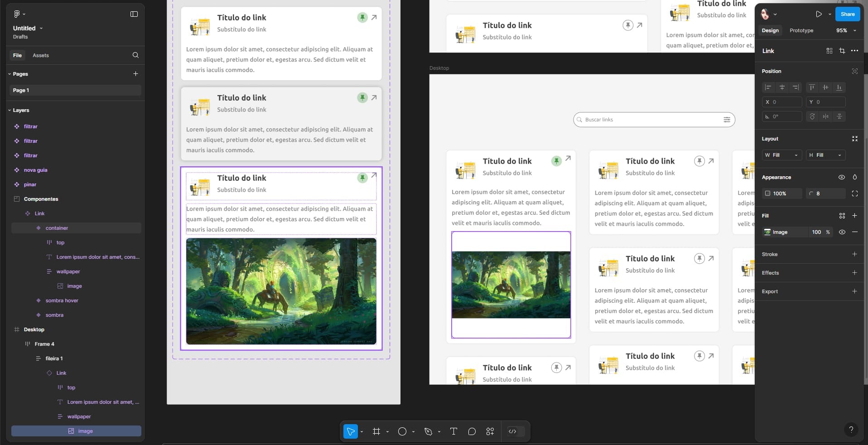Viewport: 868px width, 445px height.
Task: Select the Comment tool
Action: click(x=472, y=431)
